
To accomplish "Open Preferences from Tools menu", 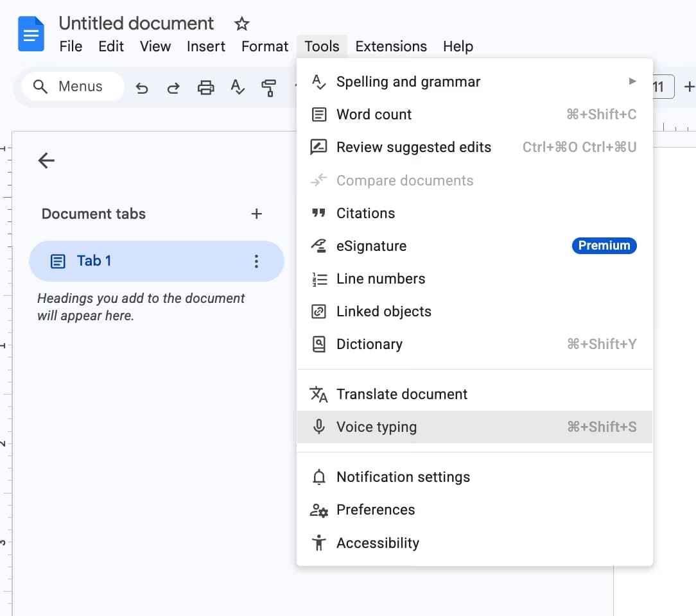I will [474, 510].
